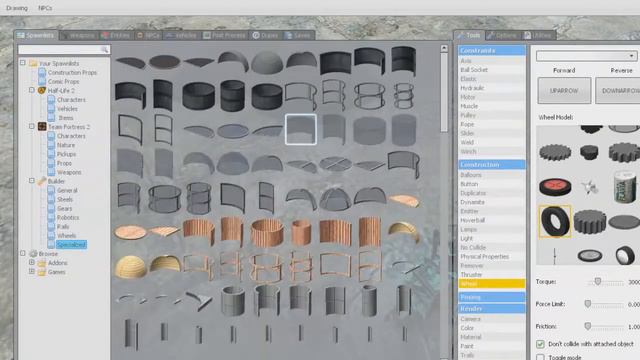Open the Construction Props spawnlist
640x360 pixels.
coord(72,72)
